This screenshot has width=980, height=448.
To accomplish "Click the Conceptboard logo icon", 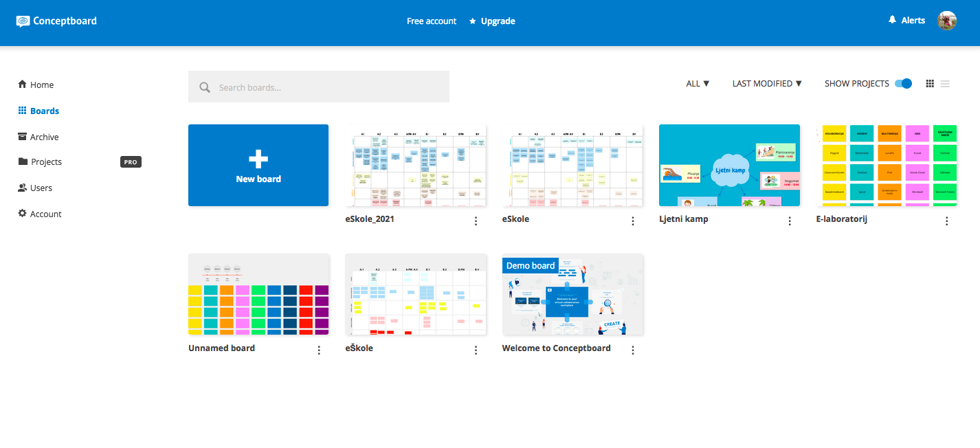I will pos(23,21).
